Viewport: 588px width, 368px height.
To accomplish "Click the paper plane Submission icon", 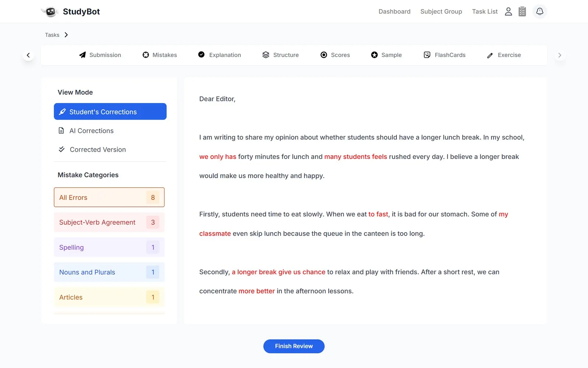I will [x=82, y=55].
